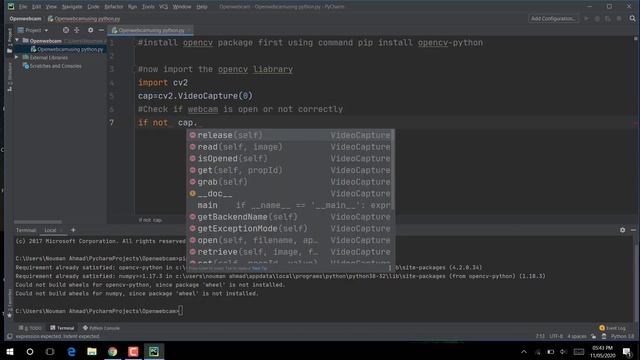The width and height of the screenshot is (640, 360).
Task: Choose release(self) from autocomplete list
Action: pyautogui.click(x=290, y=135)
